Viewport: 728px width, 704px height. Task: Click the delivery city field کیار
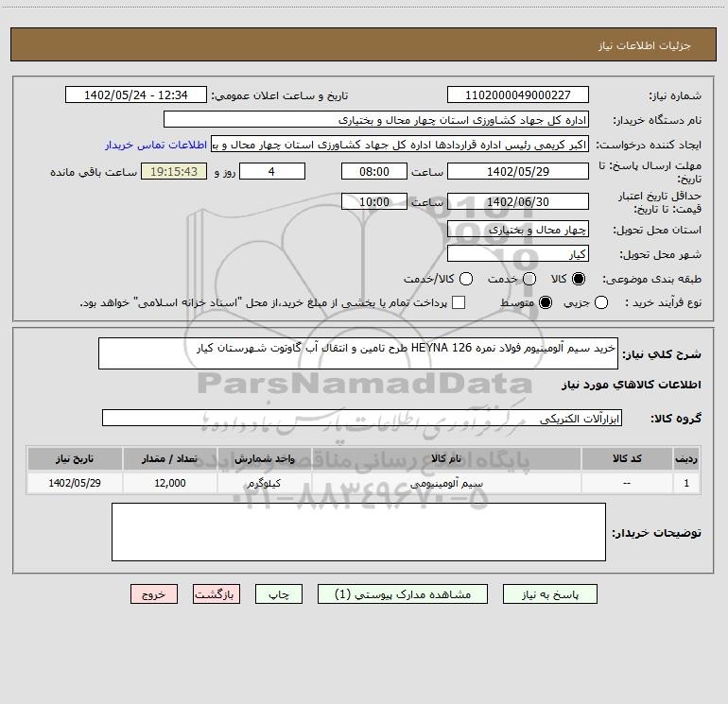click(518, 254)
